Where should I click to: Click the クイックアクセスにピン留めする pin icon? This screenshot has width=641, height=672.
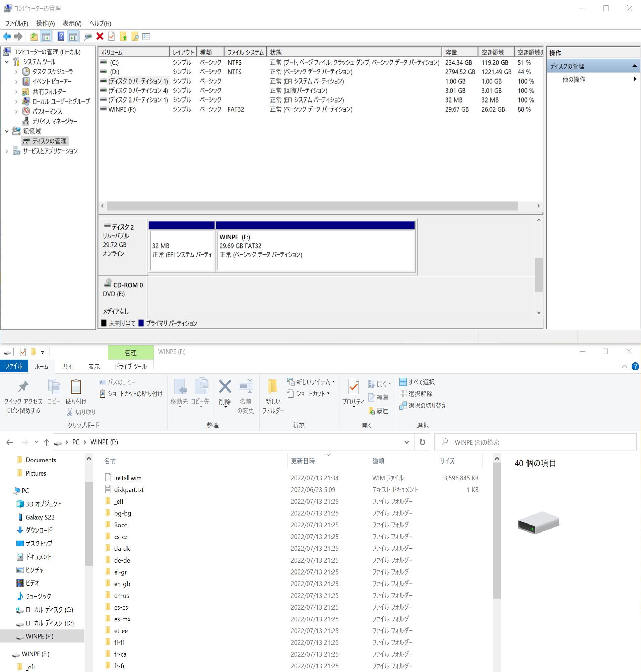coord(23,390)
